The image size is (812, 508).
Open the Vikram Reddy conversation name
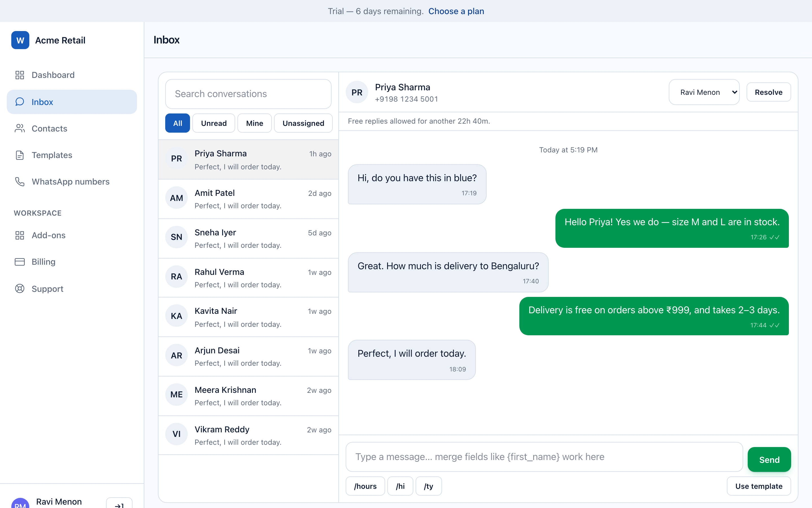(222, 429)
